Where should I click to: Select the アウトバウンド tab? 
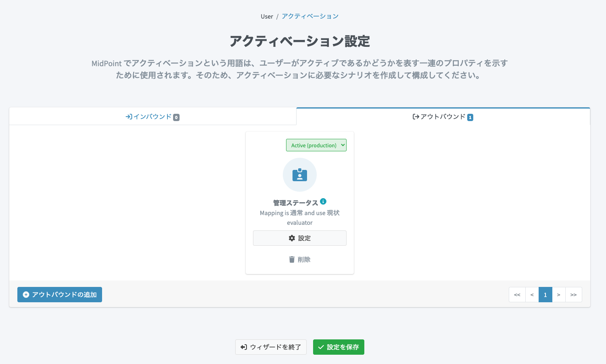443,117
